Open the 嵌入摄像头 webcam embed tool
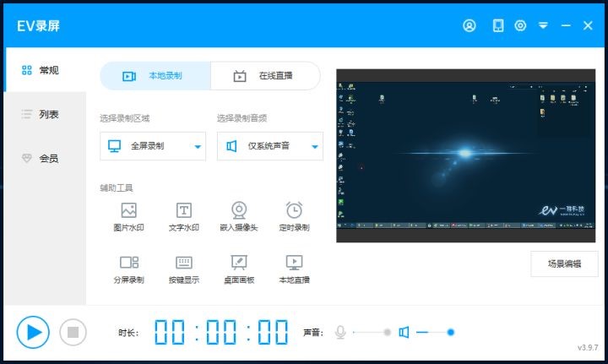 (239, 217)
